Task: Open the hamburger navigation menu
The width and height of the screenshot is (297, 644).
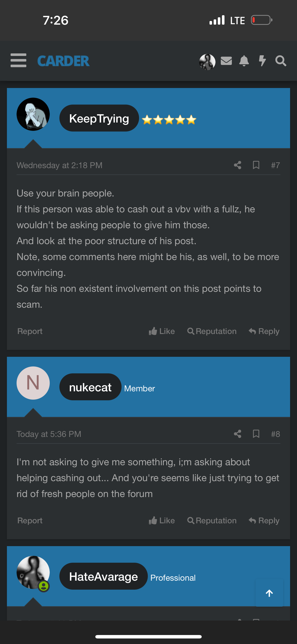Action: (18, 60)
